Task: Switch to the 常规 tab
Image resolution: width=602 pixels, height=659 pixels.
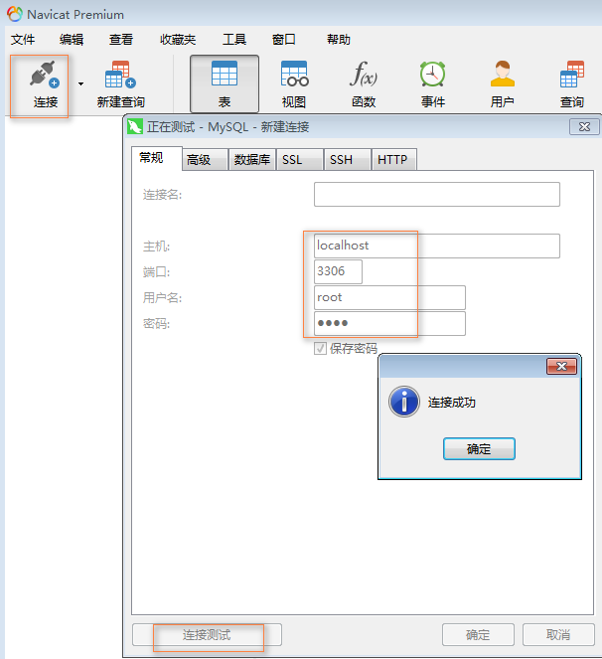Action: click(x=157, y=158)
